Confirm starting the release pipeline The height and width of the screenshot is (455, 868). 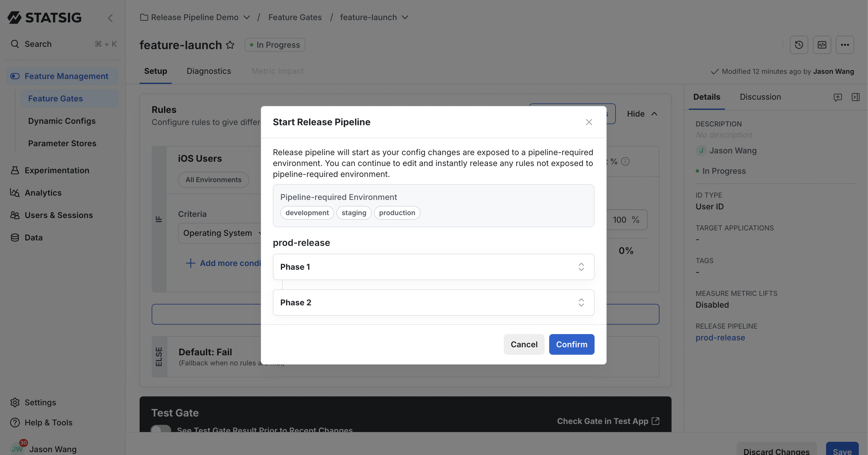coord(572,344)
